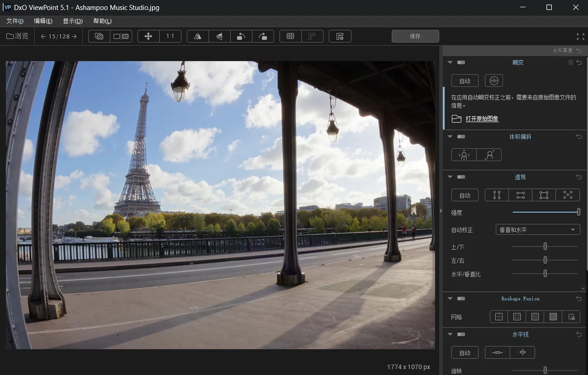
Task: Choose the horizontal volume deformation correction icon
Action: point(464,155)
